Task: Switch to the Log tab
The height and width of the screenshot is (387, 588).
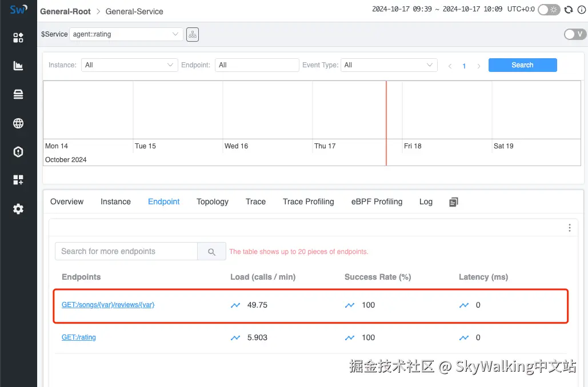Action: (426, 201)
